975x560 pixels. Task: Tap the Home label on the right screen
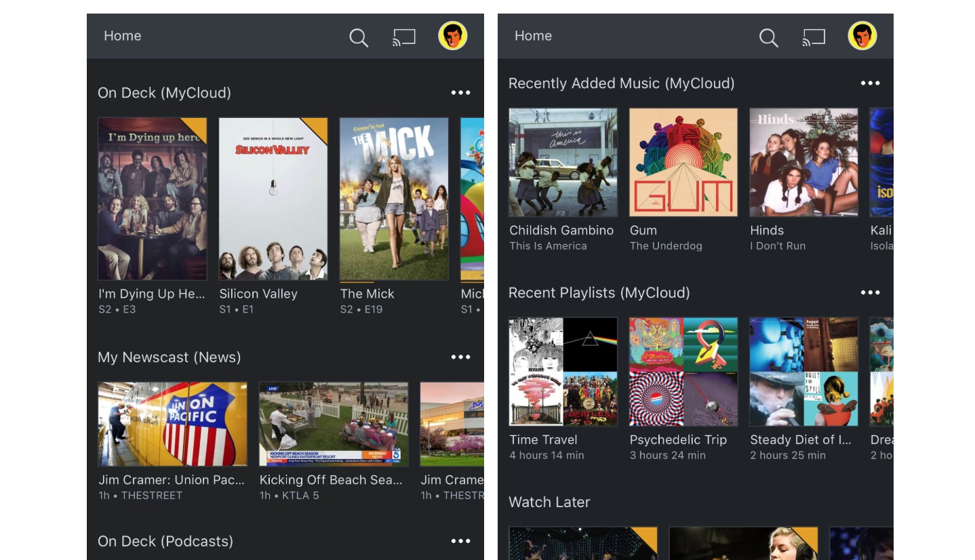[533, 35]
